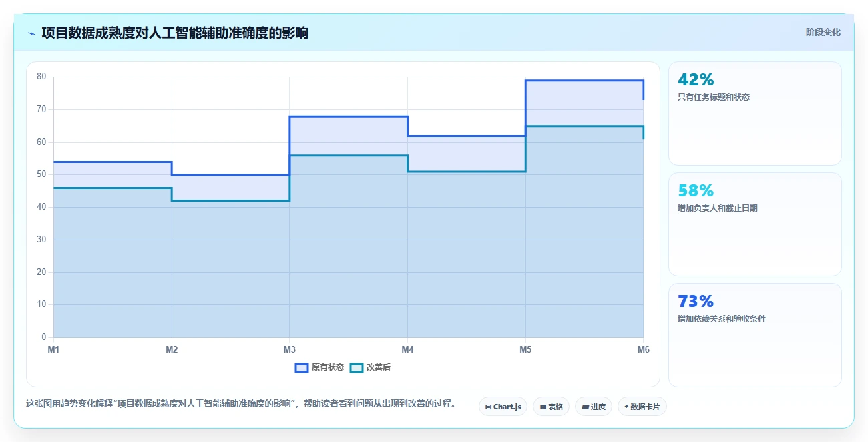Click the lightning icon beside the chart title

pos(31,33)
